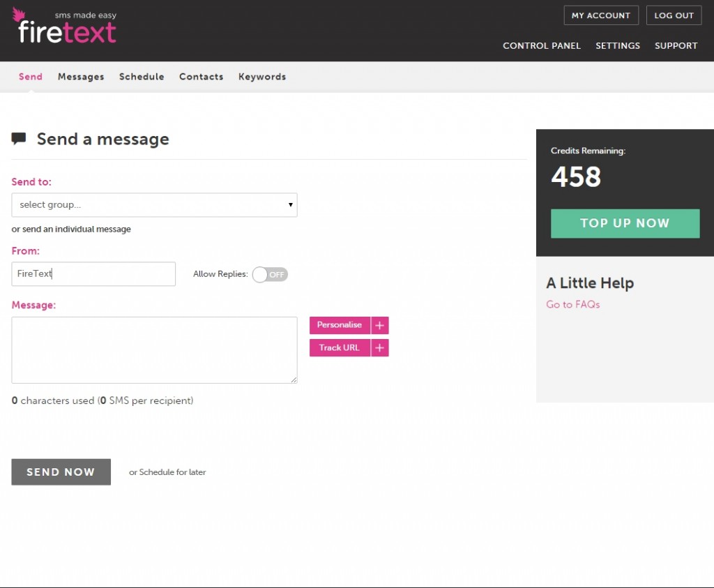
Task: Open the Go to FAQs link
Action: coord(572,305)
